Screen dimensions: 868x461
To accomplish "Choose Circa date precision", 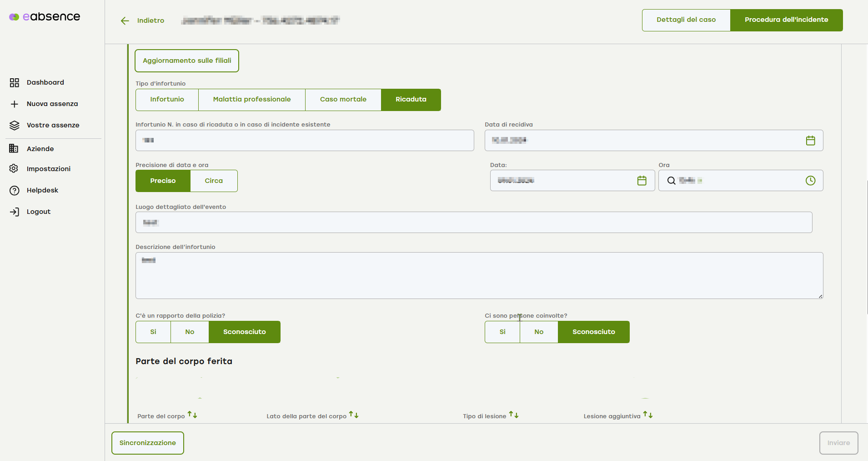I will click(214, 181).
